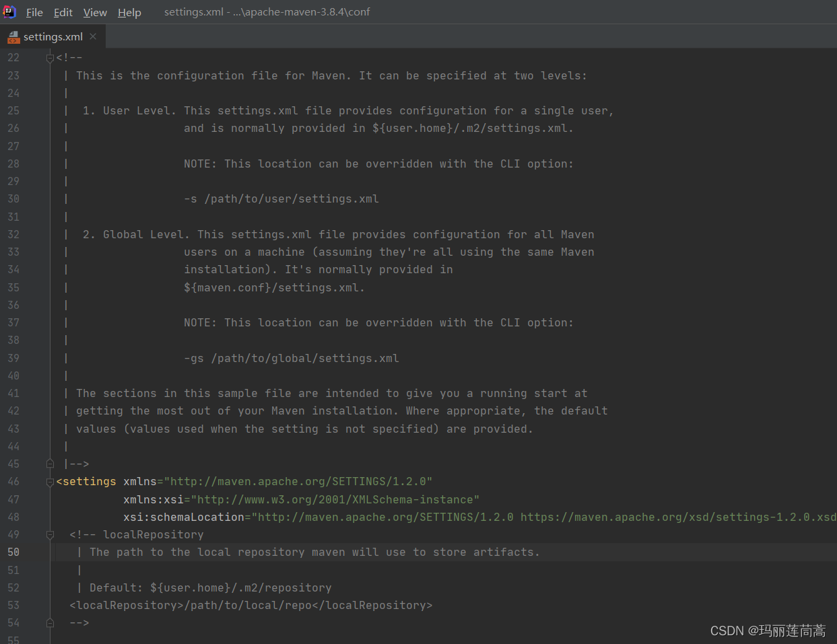Click the '1. User Level.' comment text
This screenshot has height=644, width=837.
[x=129, y=110]
